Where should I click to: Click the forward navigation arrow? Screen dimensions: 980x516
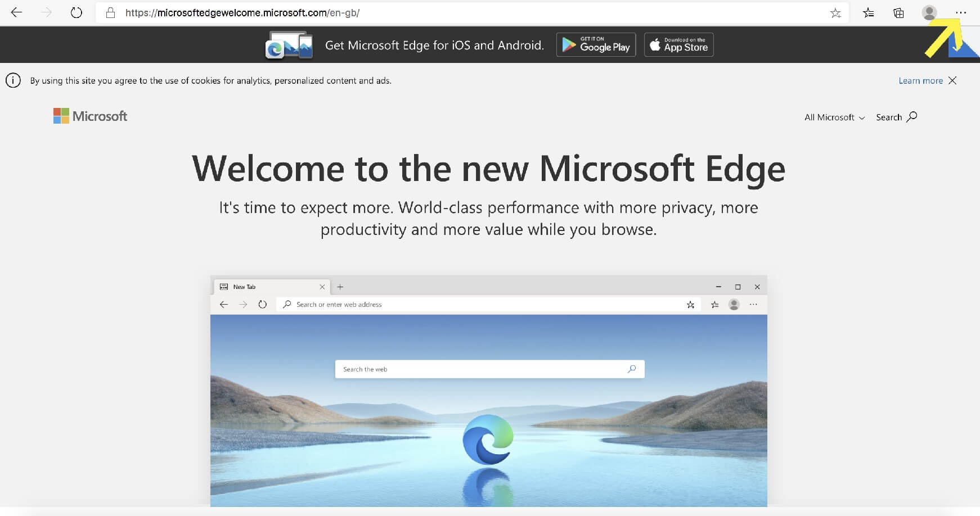46,12
